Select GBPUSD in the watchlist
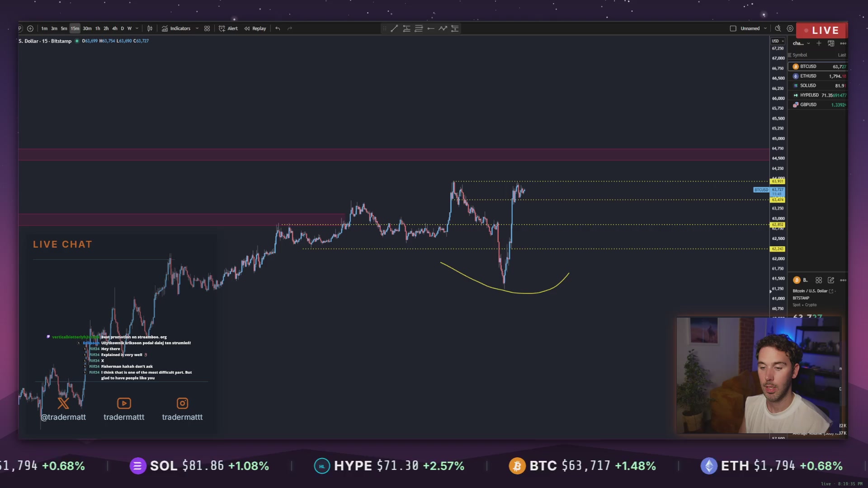868x488 pixels. click(x=819, y=104)
